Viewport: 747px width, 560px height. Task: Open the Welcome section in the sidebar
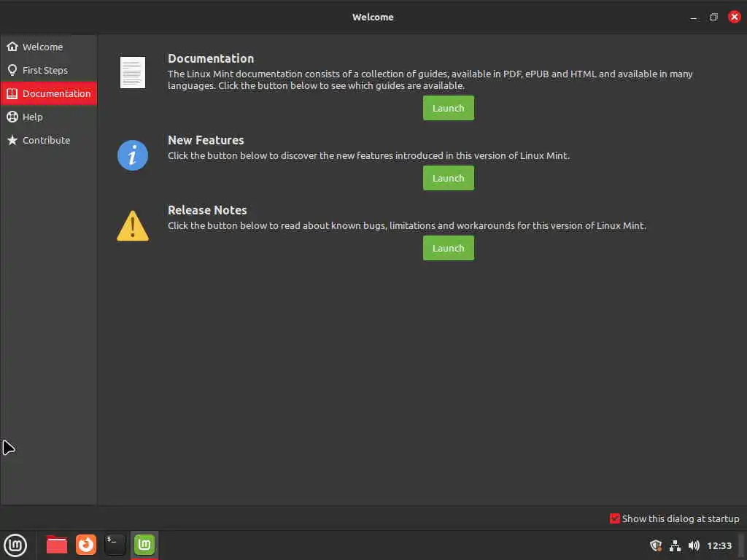pyautogui.click(x=49, y=47)
